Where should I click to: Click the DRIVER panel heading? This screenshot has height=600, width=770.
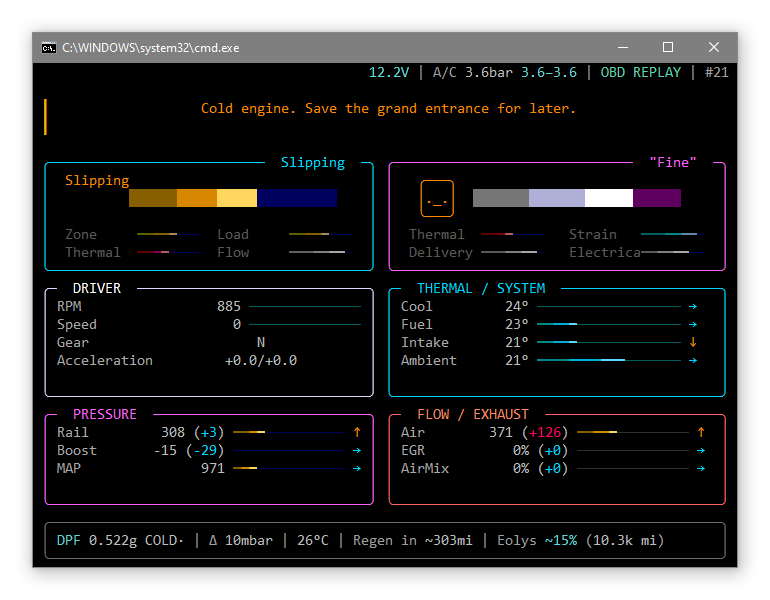[97, 288]
